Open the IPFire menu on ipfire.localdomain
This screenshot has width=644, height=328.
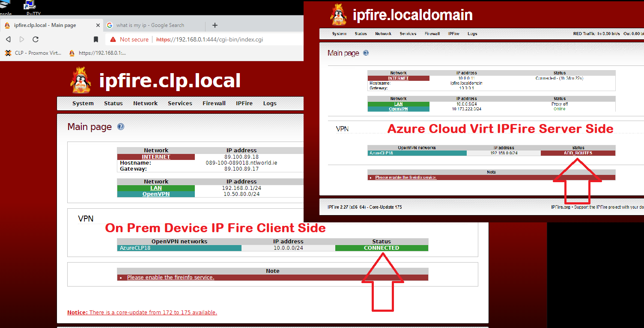(453, 34)
